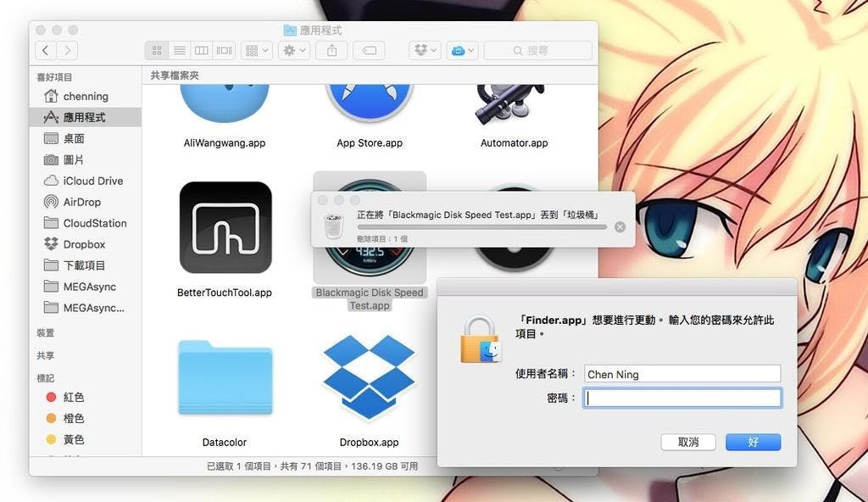Click the Share toolbar button

331,50
